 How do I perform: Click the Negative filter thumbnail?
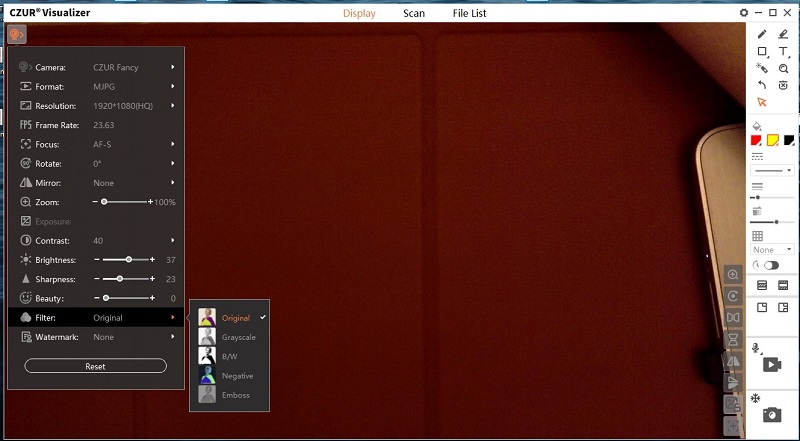208,375
